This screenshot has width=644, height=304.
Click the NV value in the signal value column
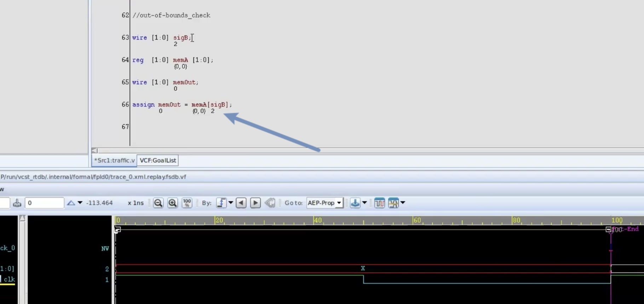(105, 248)
